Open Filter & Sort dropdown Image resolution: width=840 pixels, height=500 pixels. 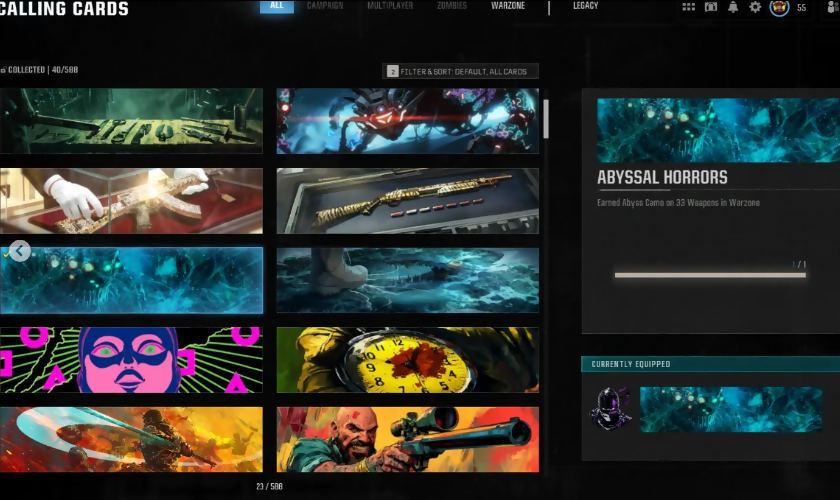tap(461, 71)
